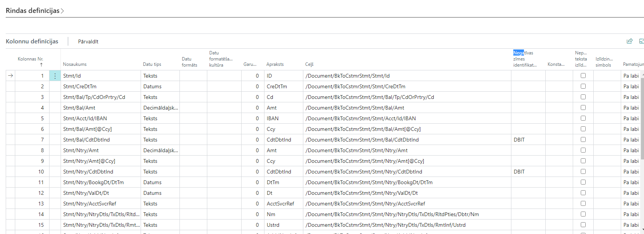The height and width of the screenshot is (234, 644).
Task: Click the DBIT negative sign cell in row 10
Action: click(528, 172)
